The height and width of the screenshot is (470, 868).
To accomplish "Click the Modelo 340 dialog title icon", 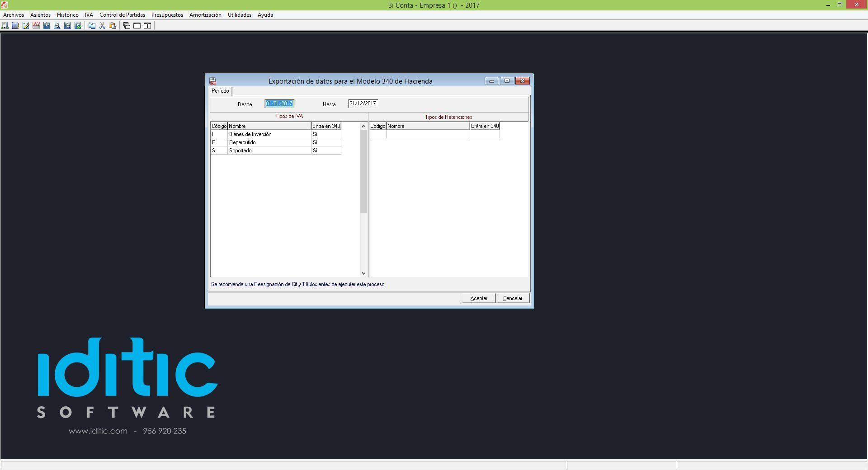I will (x=212, y=81).
